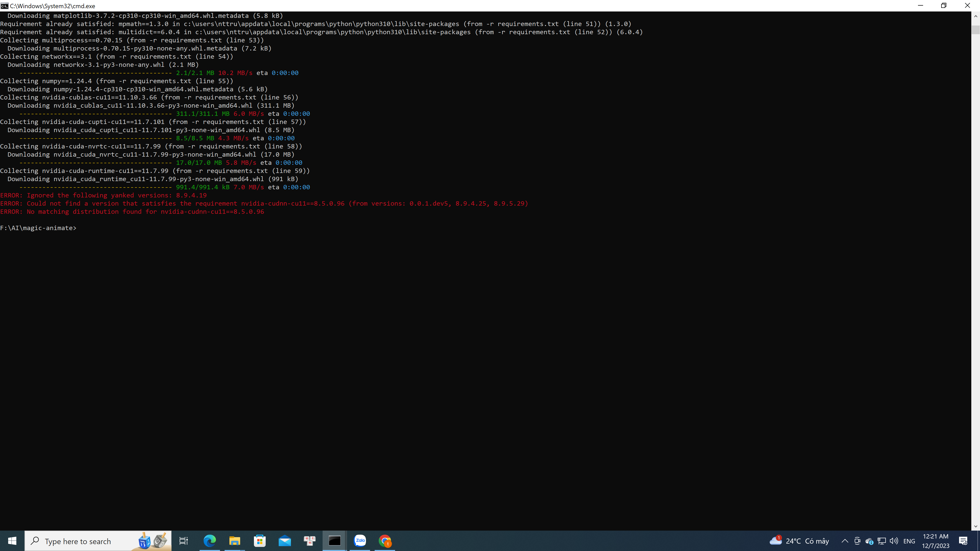Open the volume control in system tray

894,541
